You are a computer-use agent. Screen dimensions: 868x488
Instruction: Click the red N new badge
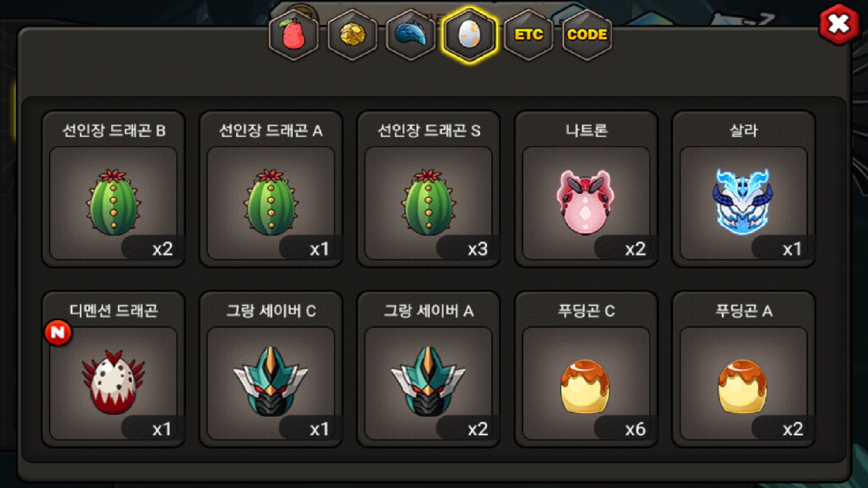58,333
